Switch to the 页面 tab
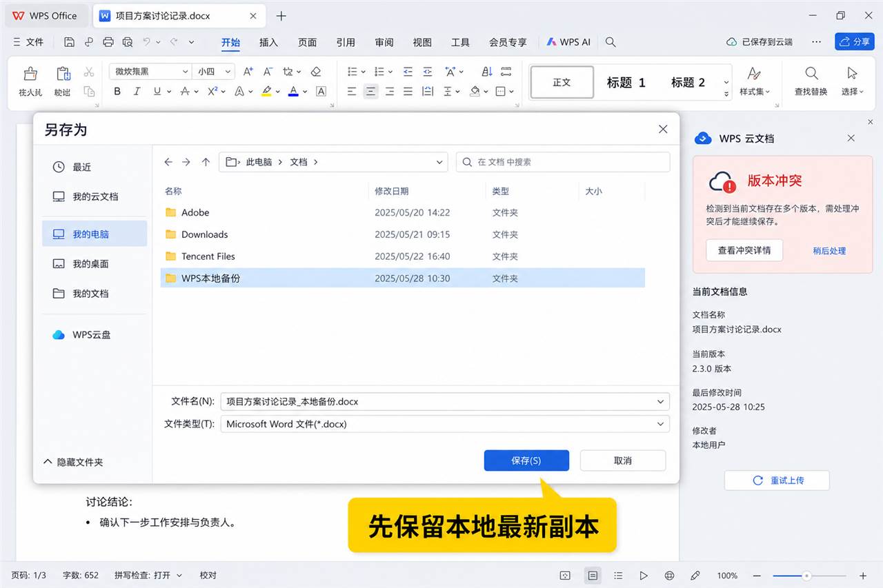 click(x=307, y=42)
